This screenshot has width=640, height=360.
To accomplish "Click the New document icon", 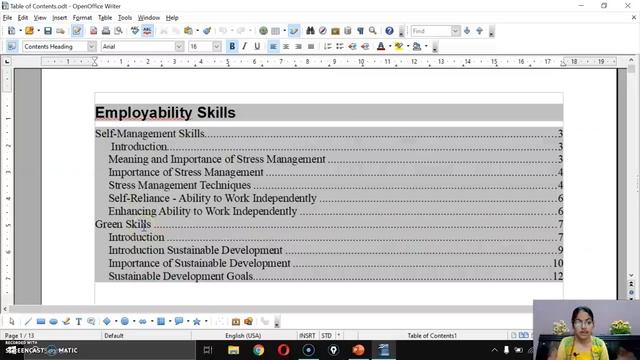I will coord(11,31).
